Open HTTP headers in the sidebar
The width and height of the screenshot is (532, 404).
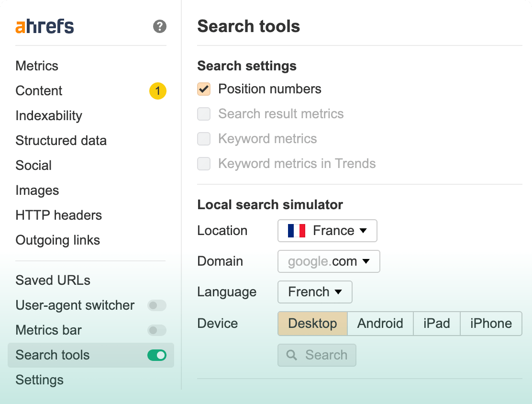[x=58, y=215]
